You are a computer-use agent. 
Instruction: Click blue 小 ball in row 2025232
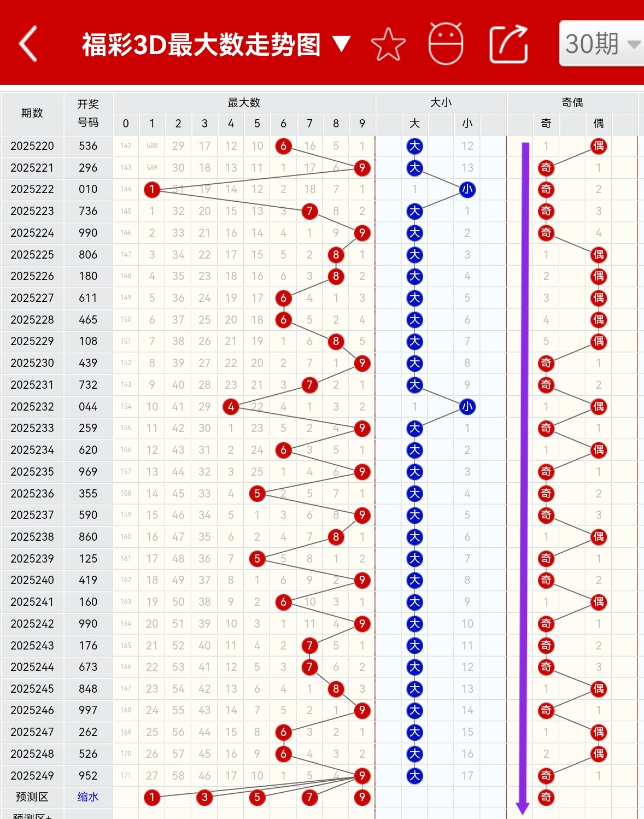pyautogui.click(x=467, y=407)
